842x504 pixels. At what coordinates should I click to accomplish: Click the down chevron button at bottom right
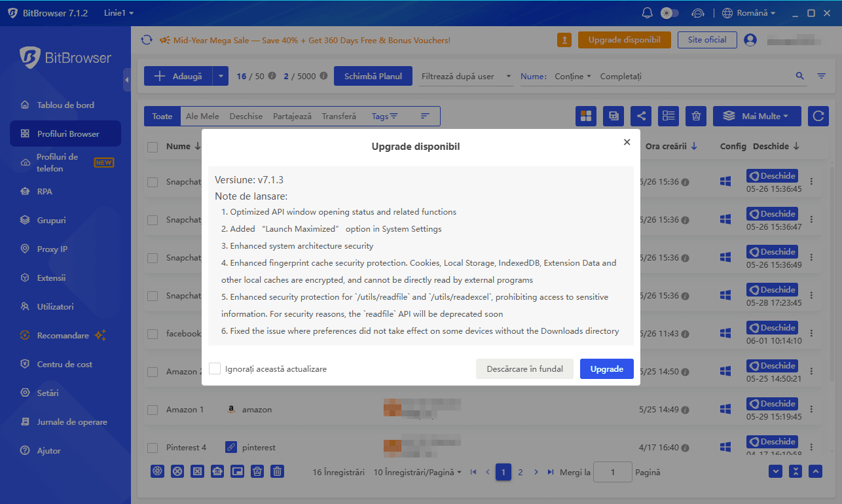(776, 471)
